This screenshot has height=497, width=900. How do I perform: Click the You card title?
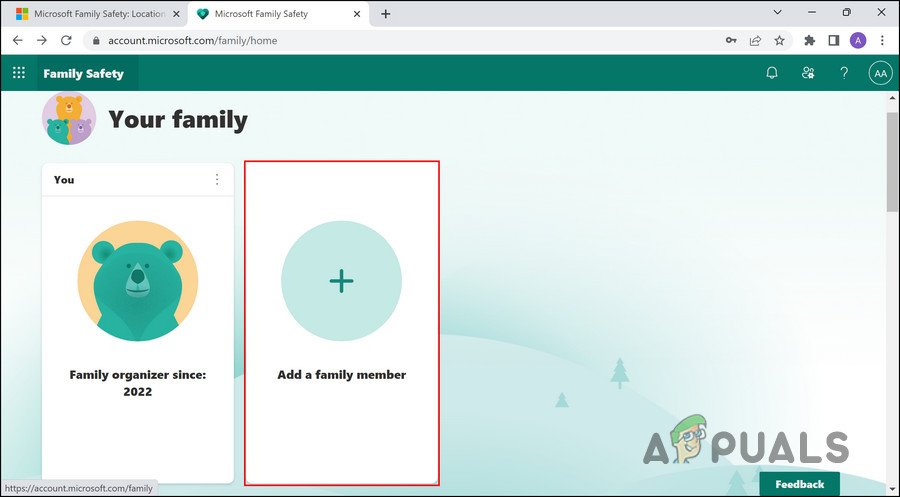pos(64,180)
